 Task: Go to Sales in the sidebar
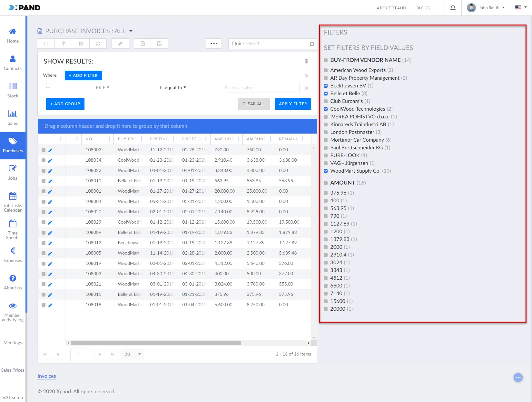(x=13, y=117)
